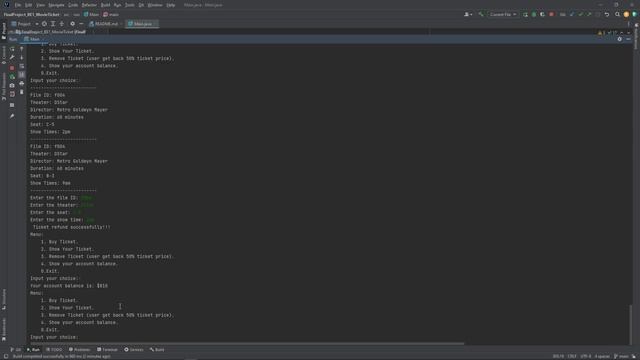The height and width of the screenshot is (360, 640).
Task: Open the Tools menu
Action: coord(129,5)
